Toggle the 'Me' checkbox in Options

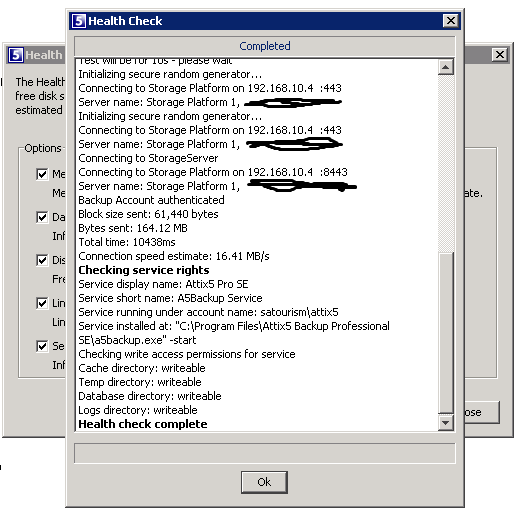pyautogui.click(x=42, y=174)
